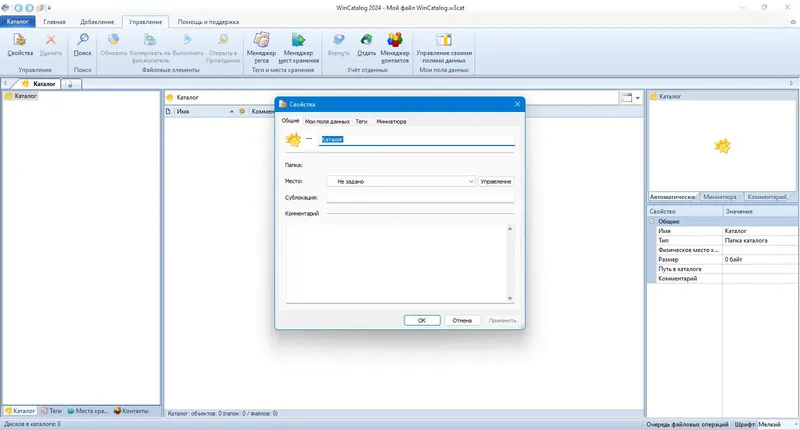Click the Обновить ribbon icon
This screenshot has height=430, width=800.
pyautogui.click(x=113, y=40)
